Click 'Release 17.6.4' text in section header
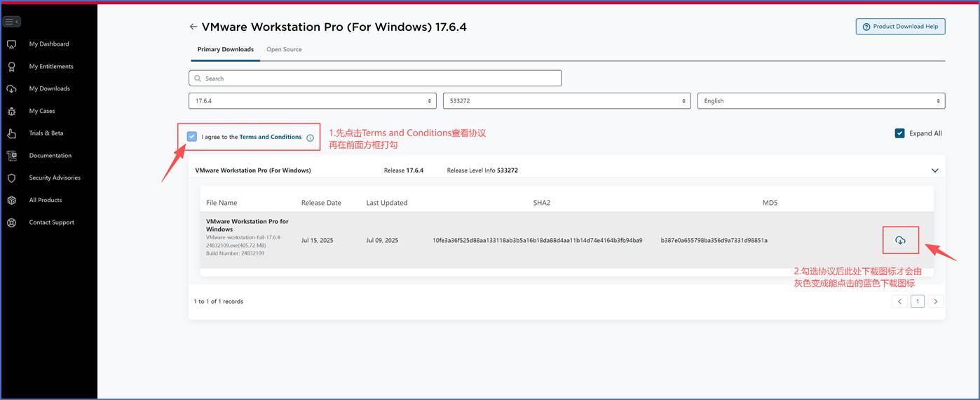The width and height of the screenshot is (980, 400). pyautogui.click(x=404, y=171)
